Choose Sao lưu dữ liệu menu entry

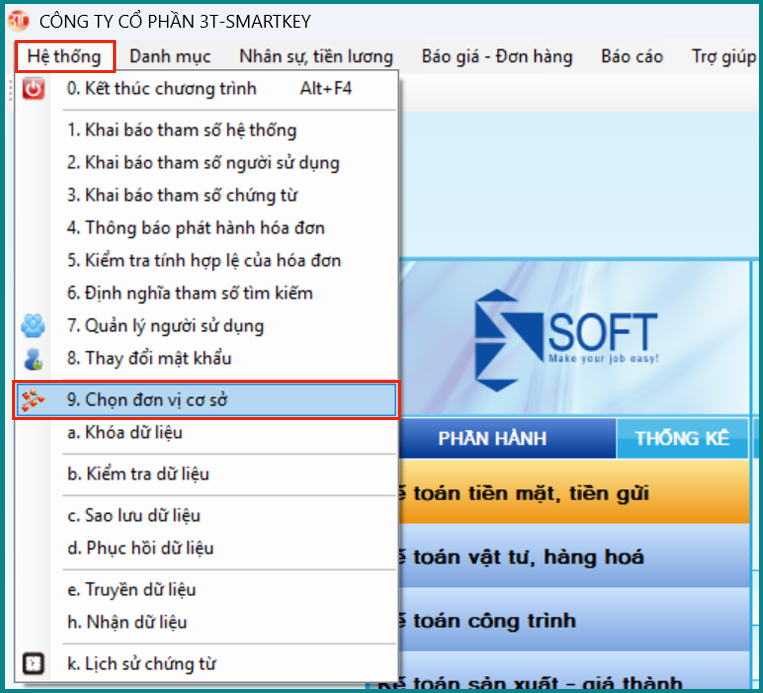pyautogui.click(x=134, y=516)
